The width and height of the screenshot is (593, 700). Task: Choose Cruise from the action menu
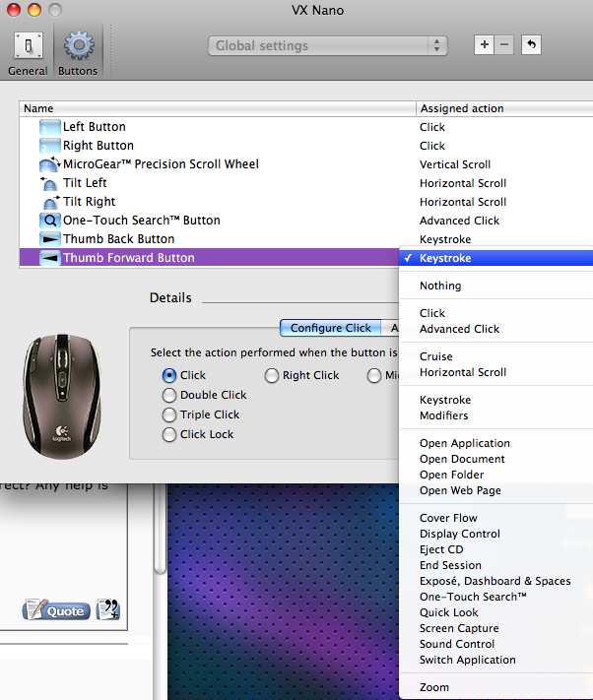pyautogui.click(x=496, y=356)
